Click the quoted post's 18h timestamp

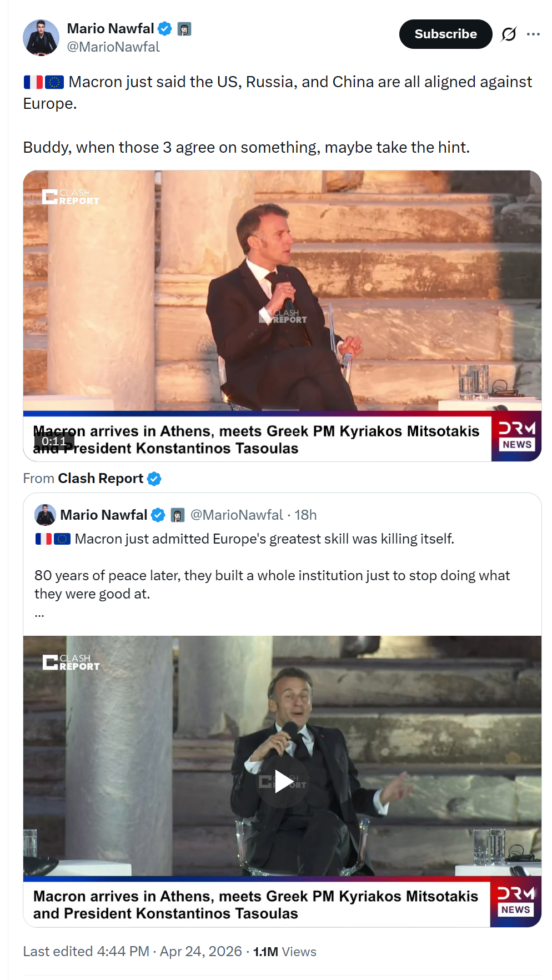[x=305, y=515]
